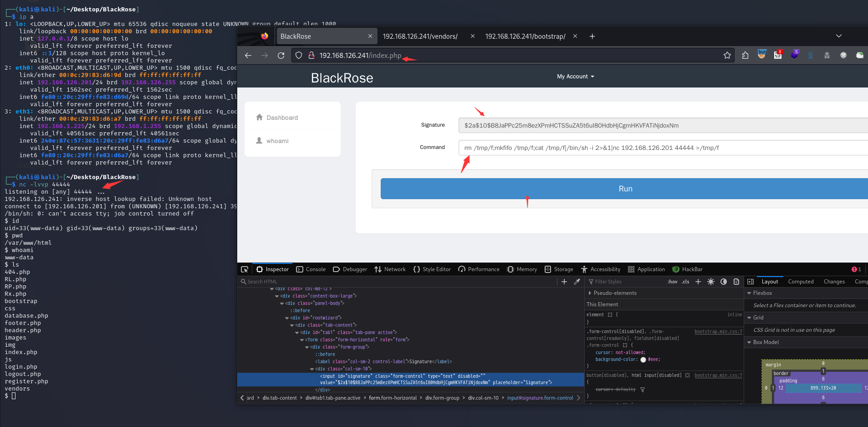Add new CSS rule plus icon

pyautogui.click(x=698, y=282)
